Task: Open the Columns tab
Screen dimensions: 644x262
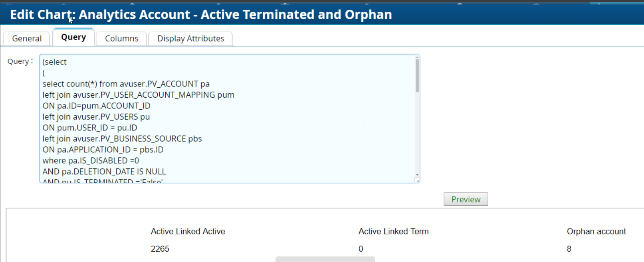Action: [121, 39]
